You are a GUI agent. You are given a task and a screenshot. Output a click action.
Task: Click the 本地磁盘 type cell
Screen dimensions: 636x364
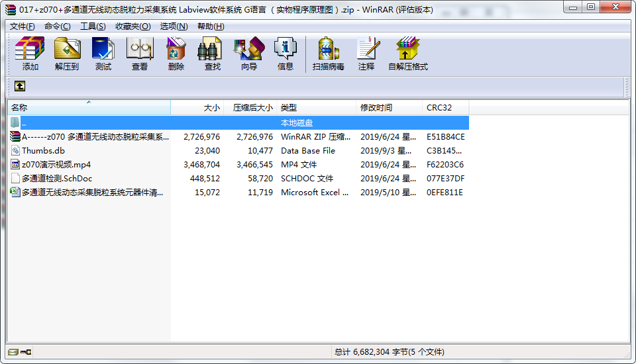[297, 123]
